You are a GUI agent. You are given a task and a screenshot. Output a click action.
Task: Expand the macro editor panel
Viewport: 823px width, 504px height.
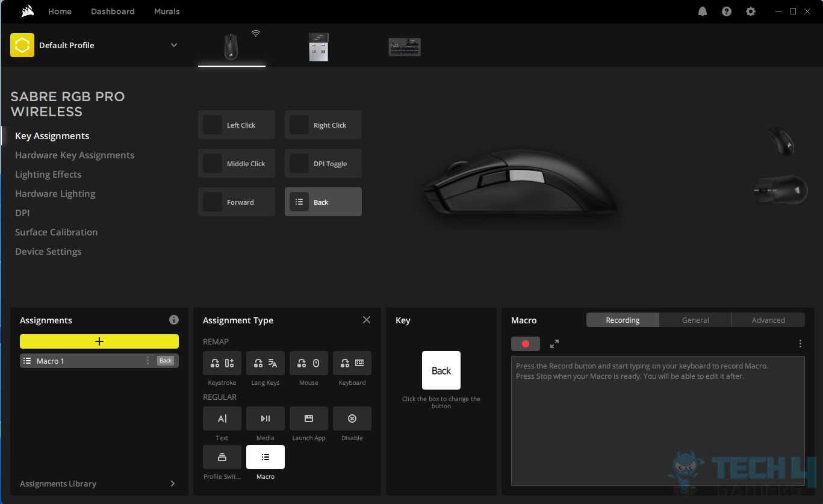pos(554,344)
